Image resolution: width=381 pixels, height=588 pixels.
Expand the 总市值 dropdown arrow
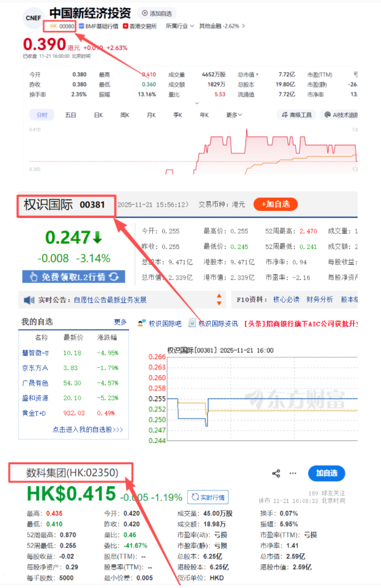pyautogui.click(x=257, y=75)
